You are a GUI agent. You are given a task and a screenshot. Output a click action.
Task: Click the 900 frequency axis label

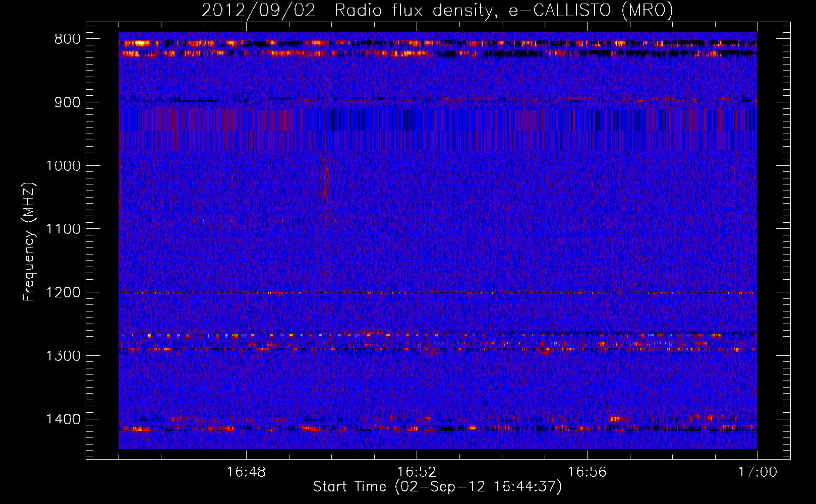(x=67, y=102)
